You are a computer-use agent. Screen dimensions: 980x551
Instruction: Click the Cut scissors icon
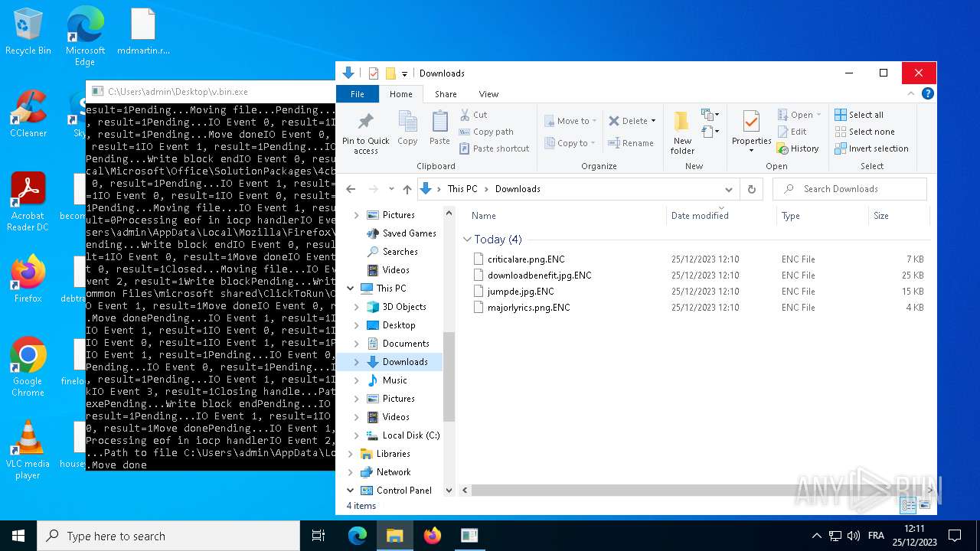coord(465,115)
